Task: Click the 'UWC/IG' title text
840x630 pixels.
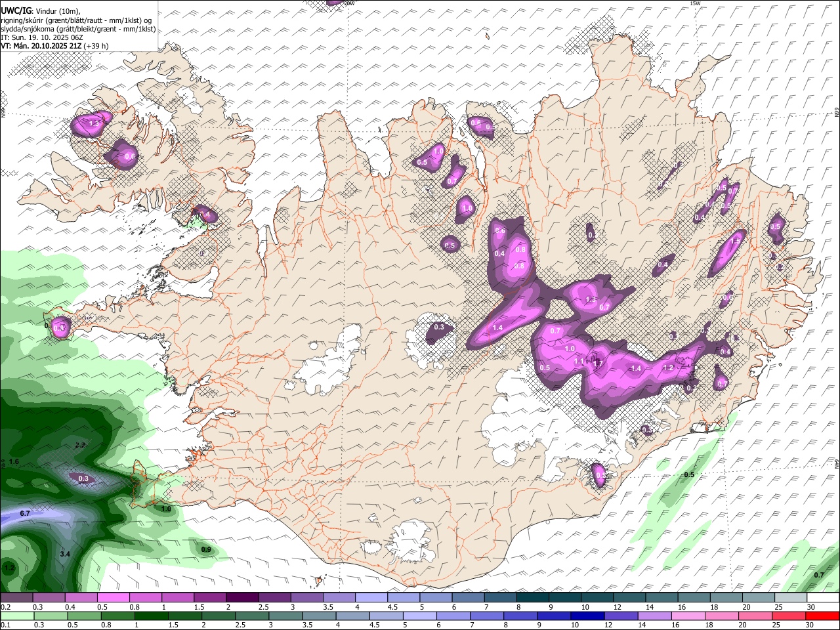Action: click(16, 10)
